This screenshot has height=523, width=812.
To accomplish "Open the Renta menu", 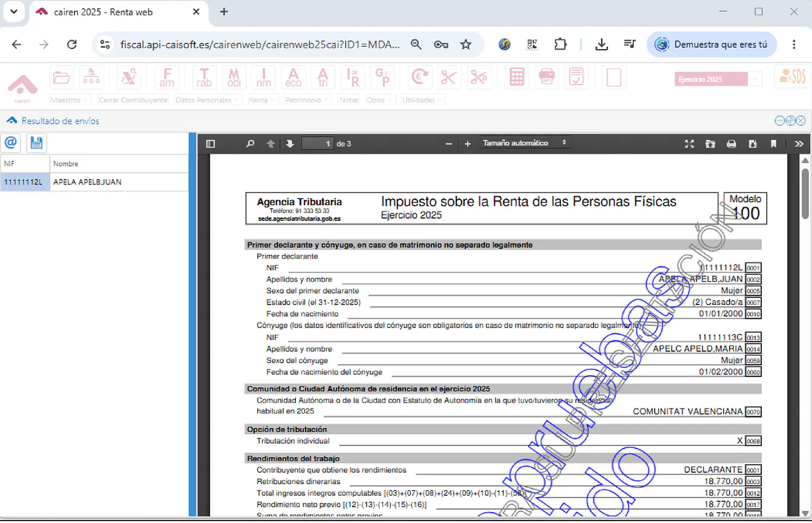I will (x=263, y=100).
